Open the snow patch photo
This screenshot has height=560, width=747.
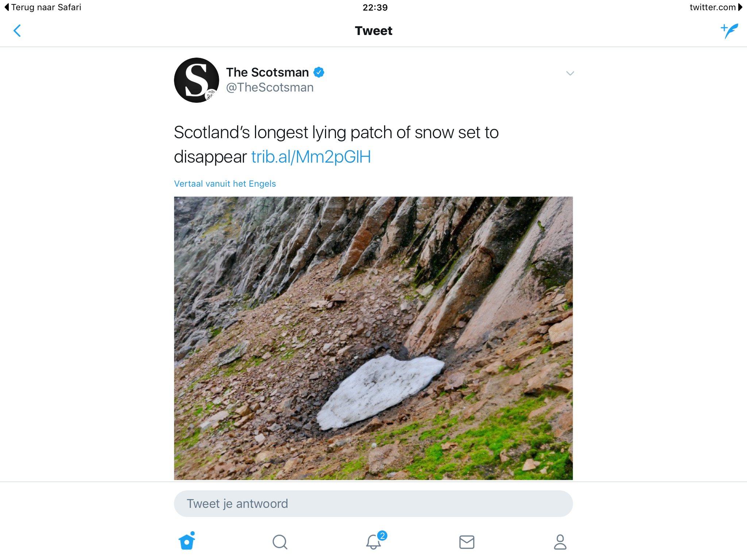coord(373,338)
